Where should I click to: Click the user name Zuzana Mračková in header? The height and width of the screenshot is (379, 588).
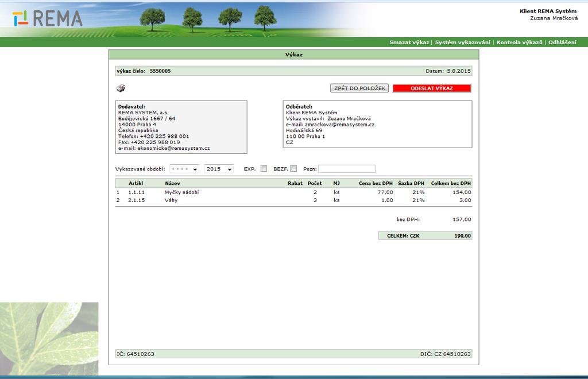point(554,18)
